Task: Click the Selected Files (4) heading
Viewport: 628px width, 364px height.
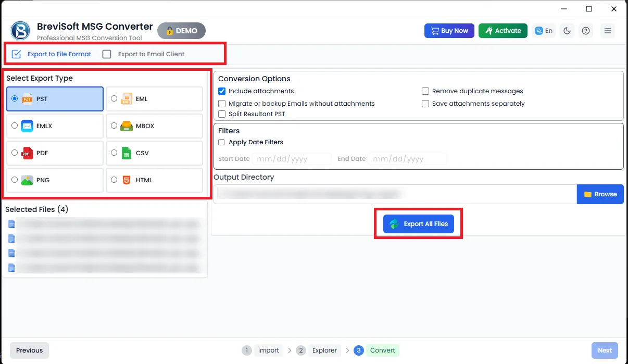Action: [x=37, y=209]
